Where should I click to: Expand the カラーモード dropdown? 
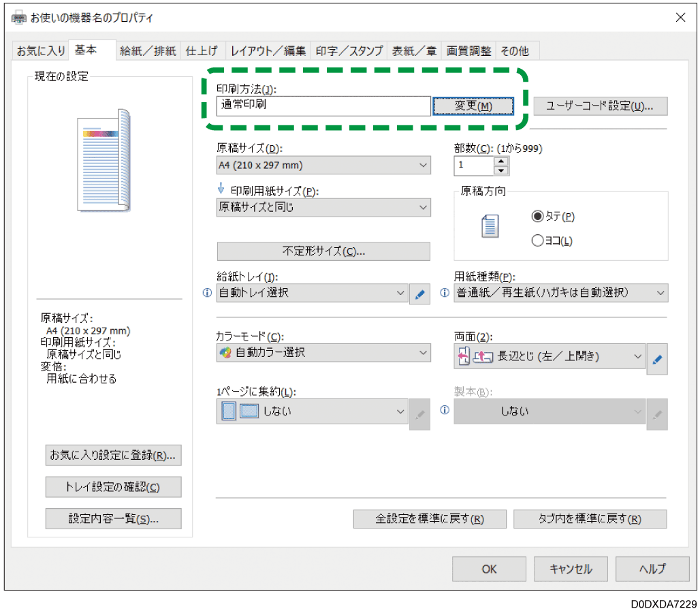coord(323,353)
